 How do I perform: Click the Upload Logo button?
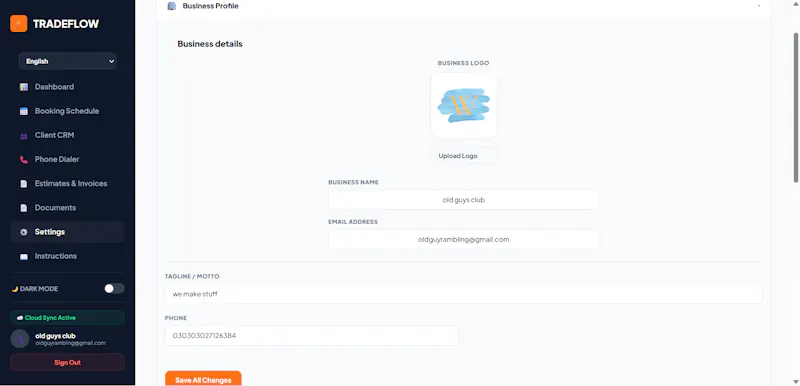(x=463, y=156)
